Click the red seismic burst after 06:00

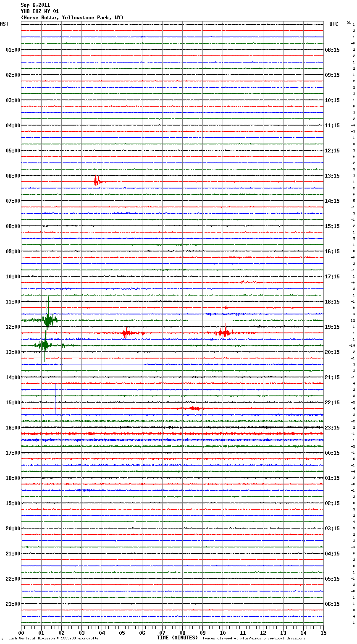pyautogui.click(x=97, y=181)
